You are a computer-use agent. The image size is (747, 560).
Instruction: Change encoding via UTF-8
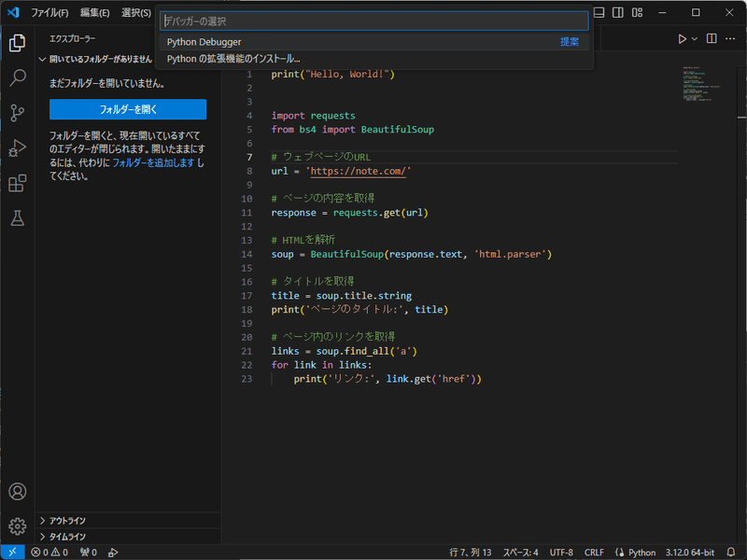tap(561, 552)
